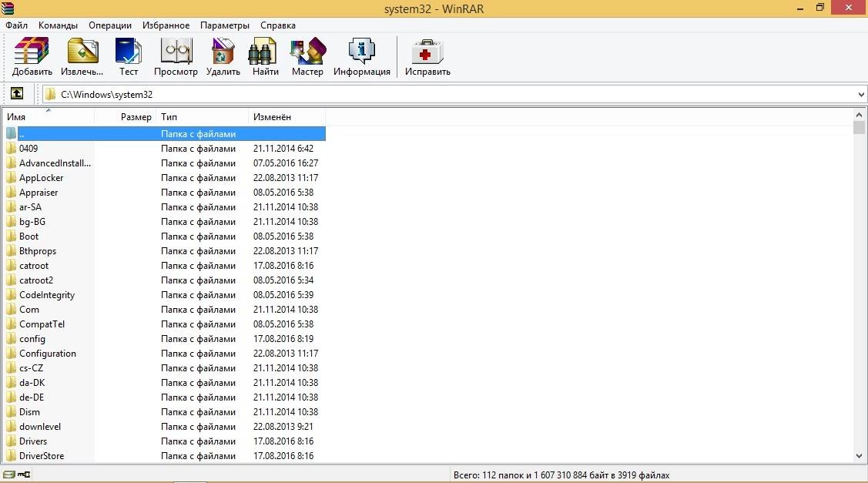Click the date 07.05.2016 16:27
Viewport: 868px width, 483px height.
coord(286,163)
